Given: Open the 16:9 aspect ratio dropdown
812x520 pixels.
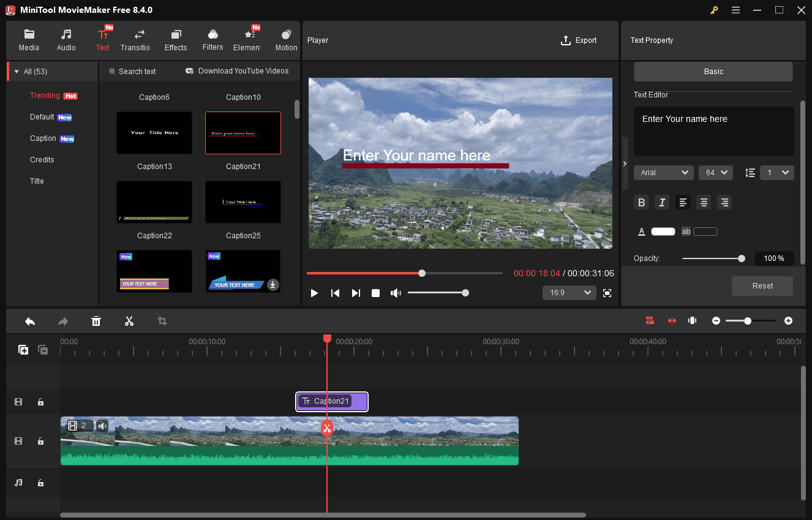Looking at the screenshot, I should (x=569, y=293).
